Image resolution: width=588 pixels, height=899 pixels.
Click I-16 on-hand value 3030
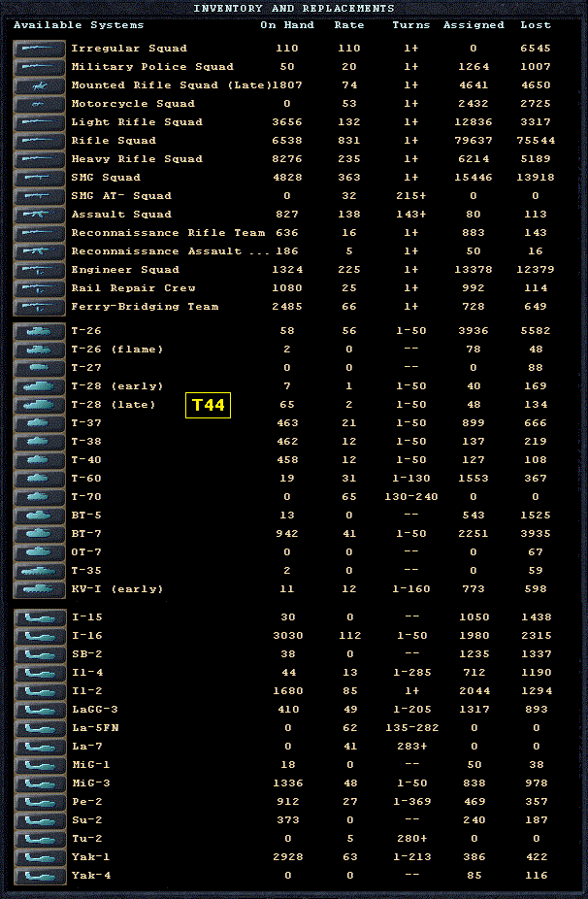(x=288, y=636)
